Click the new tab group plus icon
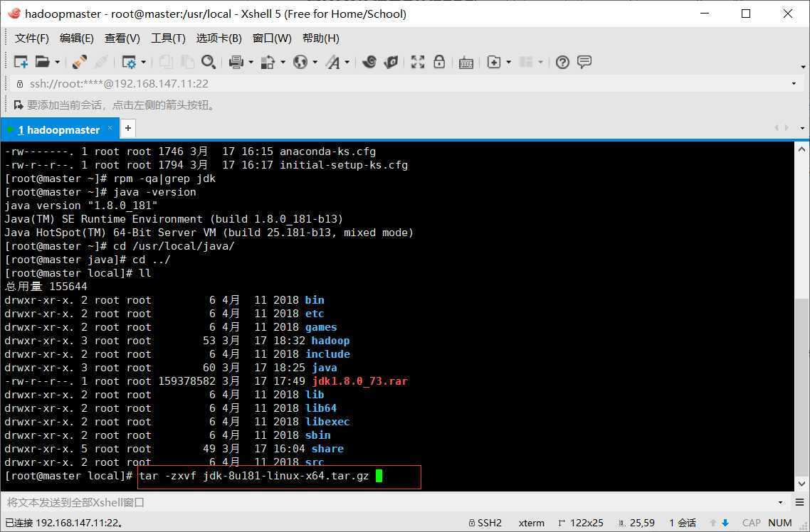The image size is (810, 532). pos(494,62)
